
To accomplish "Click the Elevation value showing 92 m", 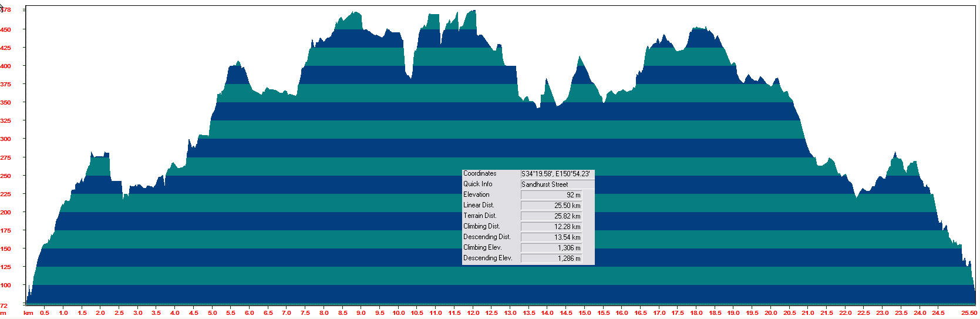I will (x=557, y=195).
